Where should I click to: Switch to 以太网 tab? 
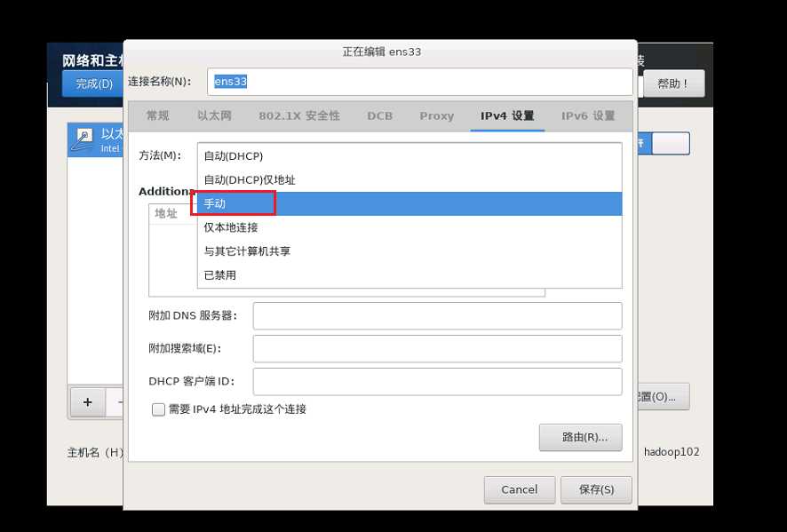[214, 116]
